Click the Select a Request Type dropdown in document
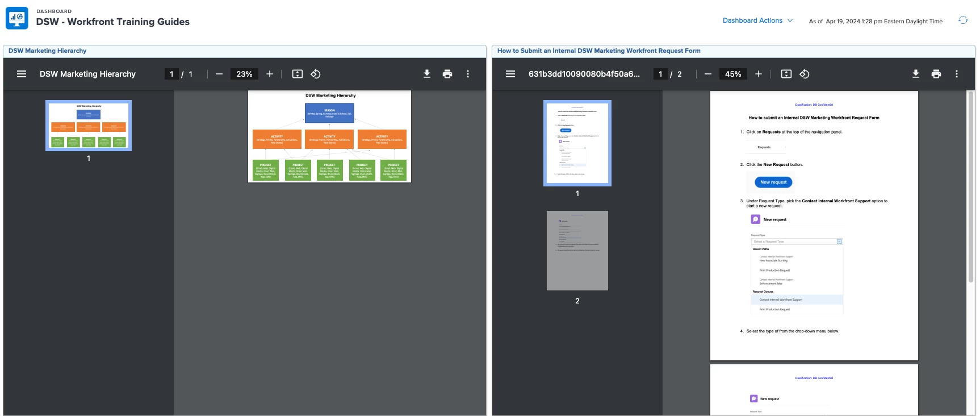This screenshot has height=416, width=980. point(797,242)
